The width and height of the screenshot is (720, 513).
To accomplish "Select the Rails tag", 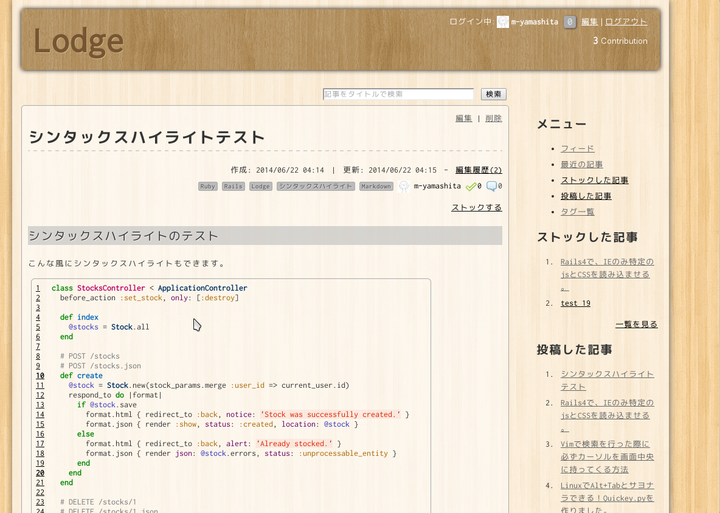I will coord(233,186).
